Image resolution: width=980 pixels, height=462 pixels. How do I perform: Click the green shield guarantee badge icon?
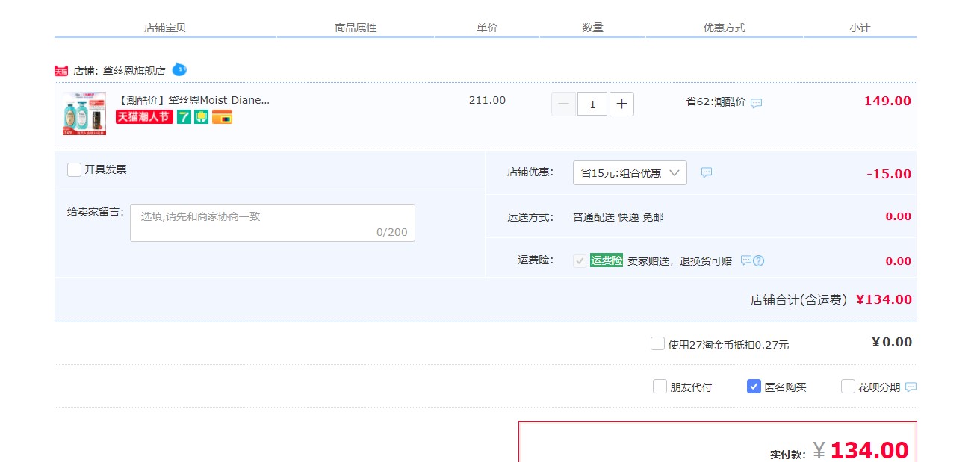(x=202, y=117)
